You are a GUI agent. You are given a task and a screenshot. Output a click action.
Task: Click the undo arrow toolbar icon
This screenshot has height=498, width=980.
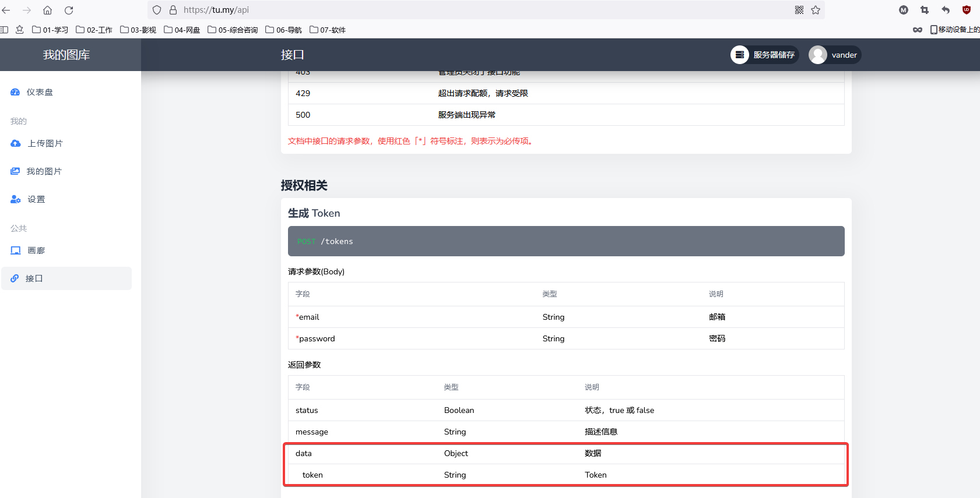(946, 10)
